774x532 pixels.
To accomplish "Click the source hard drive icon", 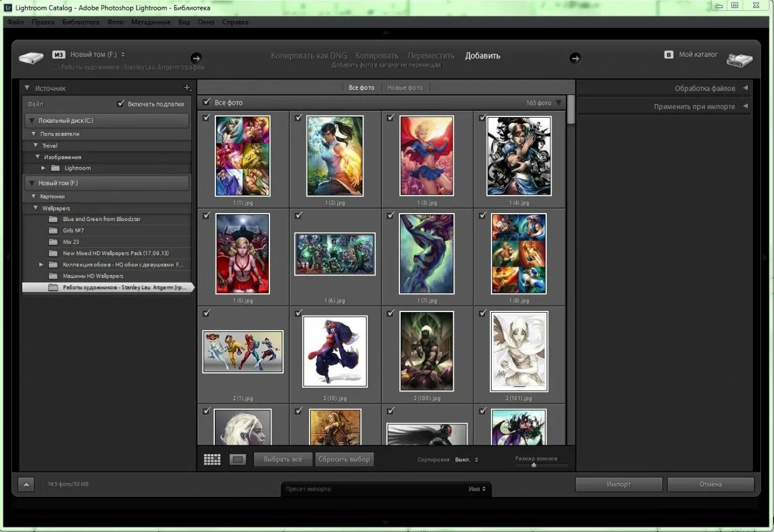I will click(x=31, y=58).
